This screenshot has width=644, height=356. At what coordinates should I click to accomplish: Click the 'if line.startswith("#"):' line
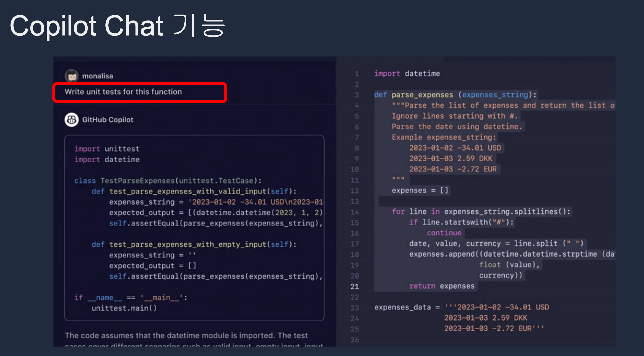tap(461, 222)
